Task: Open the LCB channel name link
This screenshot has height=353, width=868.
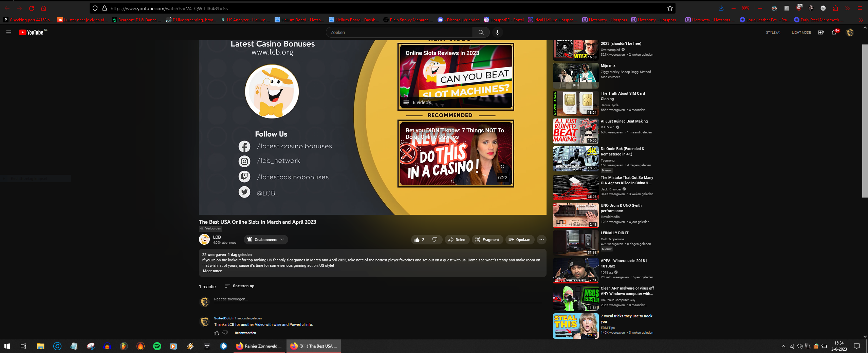Action: [x=217, y=237]
